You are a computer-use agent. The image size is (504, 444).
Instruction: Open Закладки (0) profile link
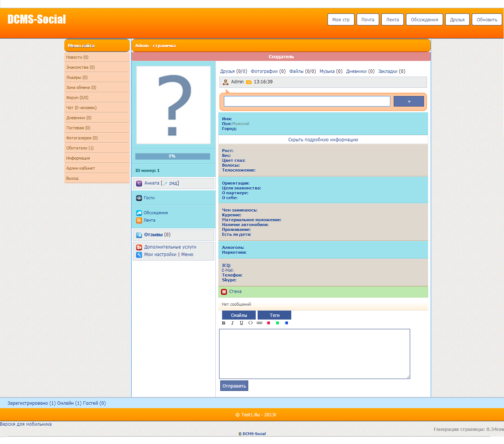pyautogui.click(x=392, y=71)
